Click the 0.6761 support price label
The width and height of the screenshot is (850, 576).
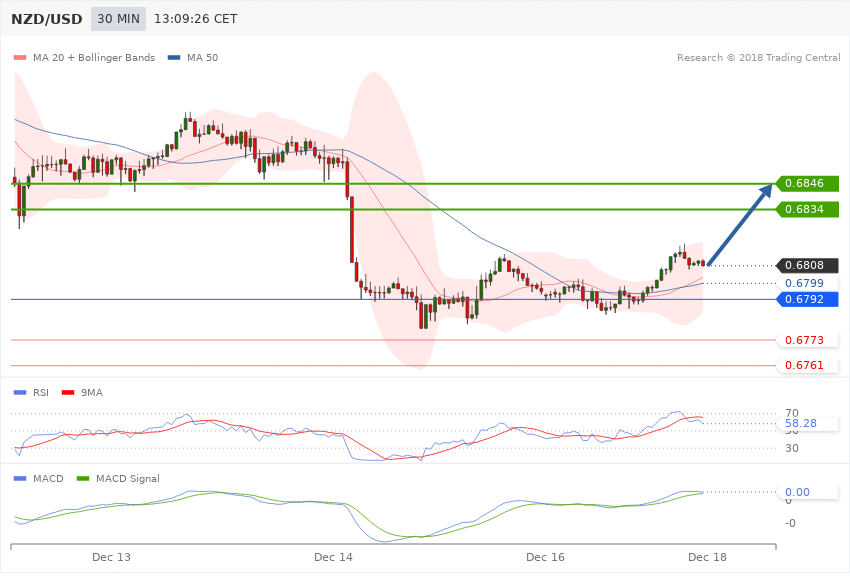point(808,365)
